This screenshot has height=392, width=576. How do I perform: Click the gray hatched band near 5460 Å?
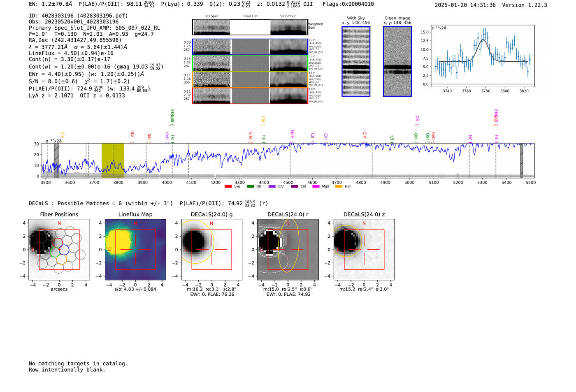point(521,160)
